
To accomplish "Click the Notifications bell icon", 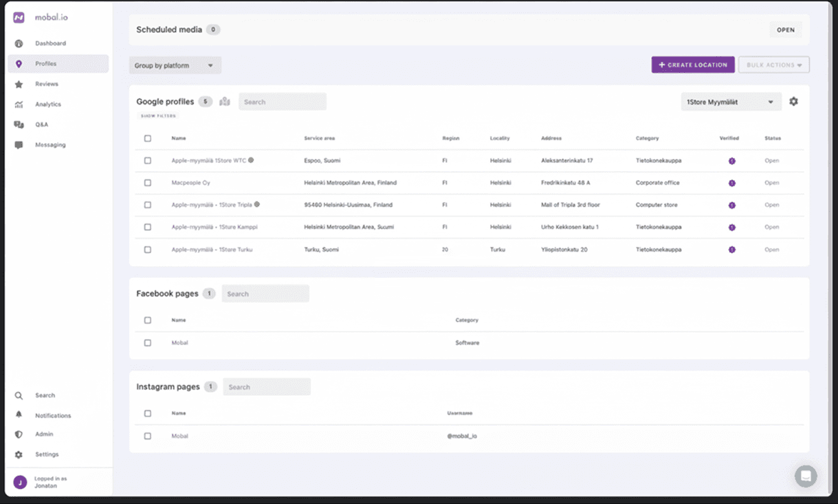I will tap(19, 415).
